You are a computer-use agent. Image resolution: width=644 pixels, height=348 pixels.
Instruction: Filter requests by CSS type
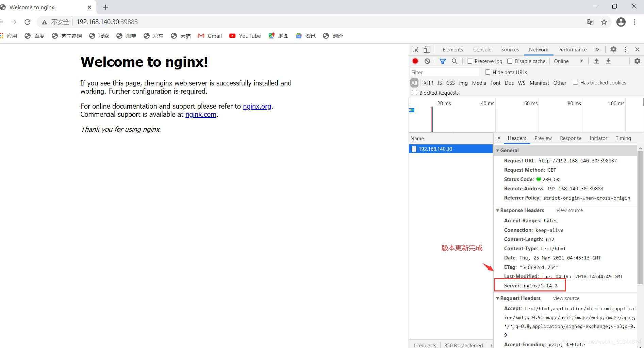coord(450,83)
